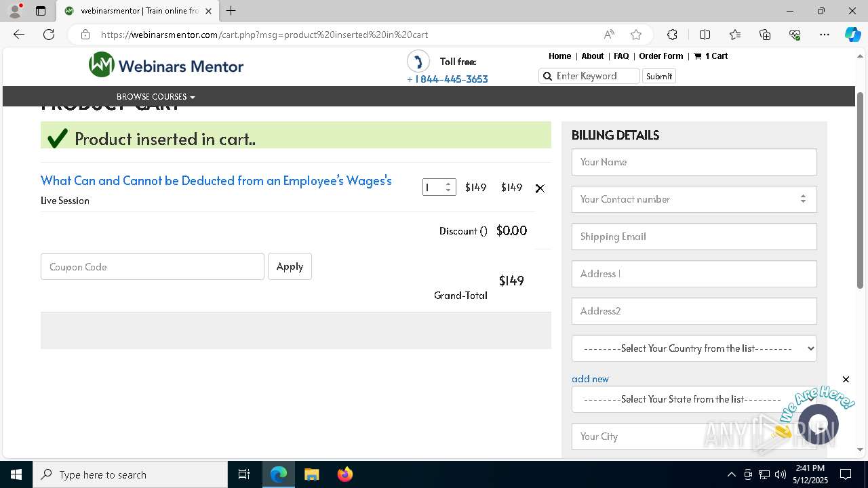Open Collections icon

pos(765,35)
